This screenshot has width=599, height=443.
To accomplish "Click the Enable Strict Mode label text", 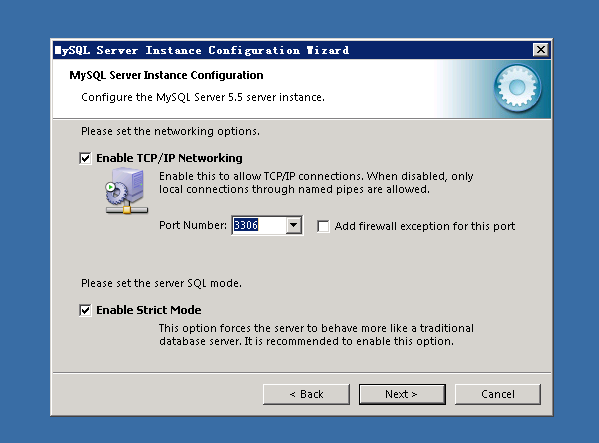I will pos(149,310).
